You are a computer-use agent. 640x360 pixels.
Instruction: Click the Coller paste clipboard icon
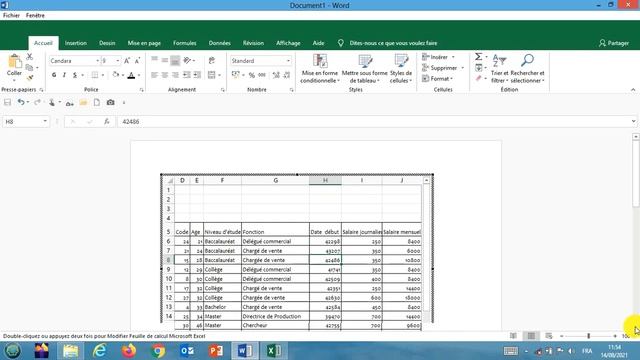tap(14, 62)
